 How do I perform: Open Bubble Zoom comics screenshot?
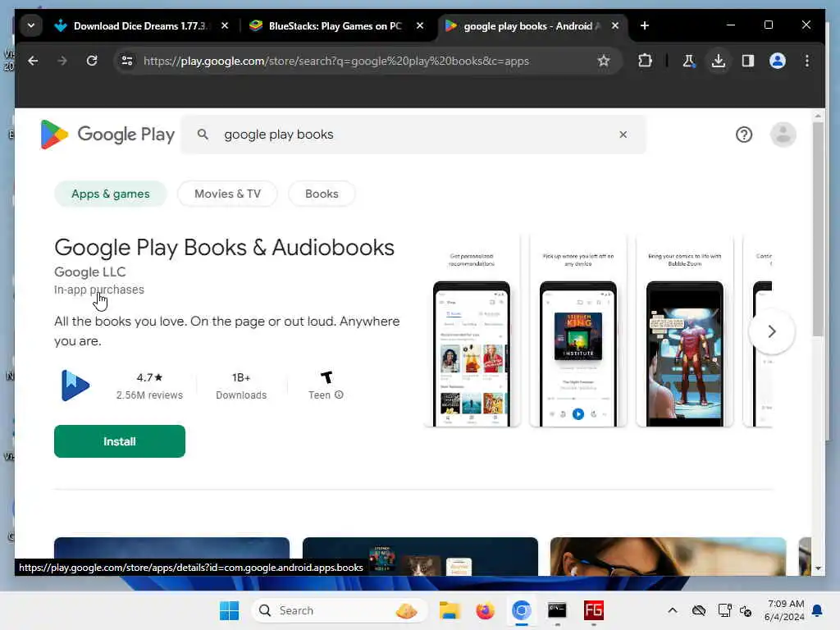[x=685, y=331]
